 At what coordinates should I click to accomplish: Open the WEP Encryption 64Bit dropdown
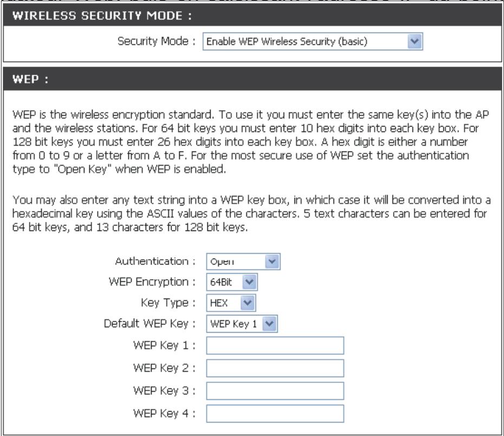(x=232, y=282)
